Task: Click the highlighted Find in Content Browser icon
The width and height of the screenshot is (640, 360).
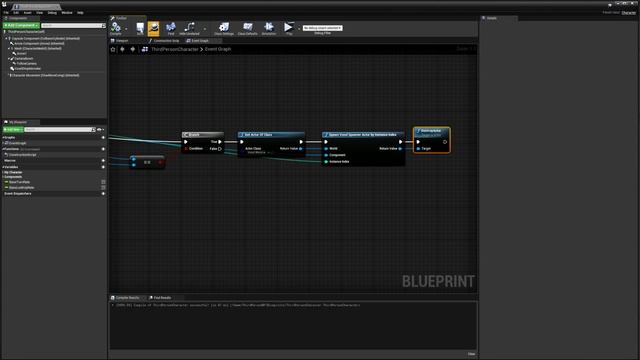Action: pos(153,28)
